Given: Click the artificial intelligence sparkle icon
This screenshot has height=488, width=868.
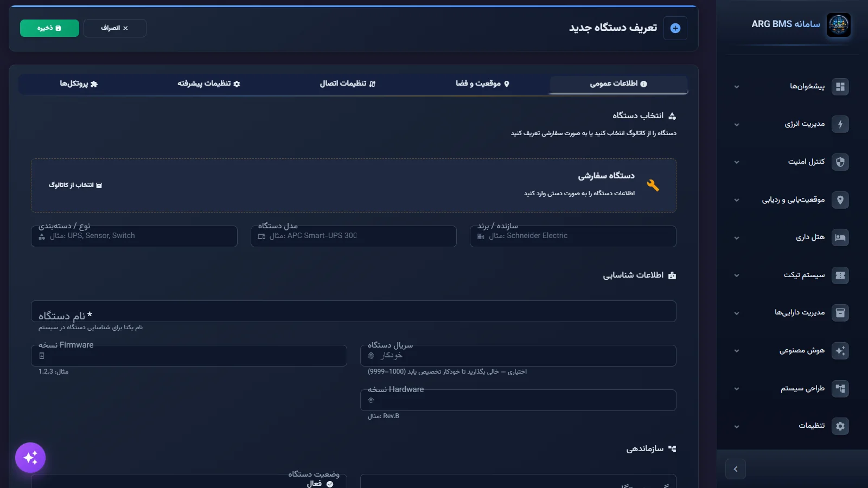Looking at the screenshot, I should 840,351.
